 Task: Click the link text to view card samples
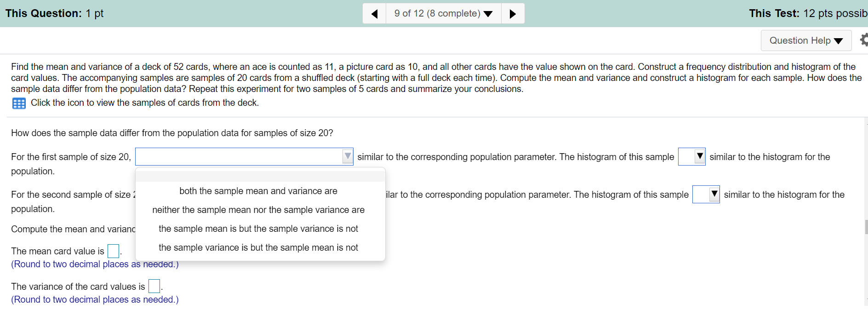pyautogui.click(x=145, y=103)
